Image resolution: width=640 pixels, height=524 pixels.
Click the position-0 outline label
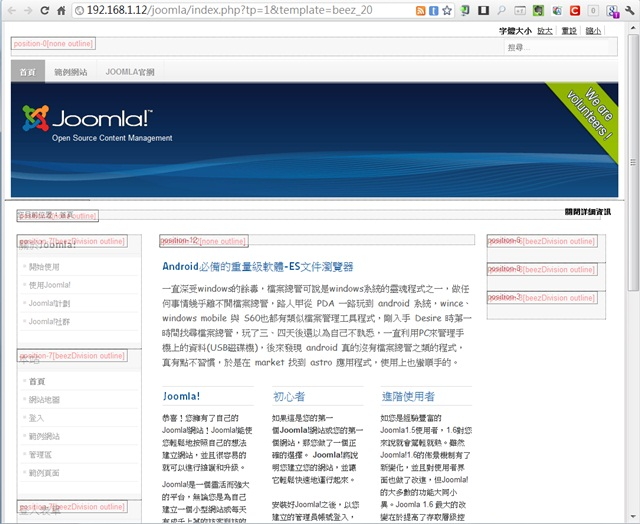pos(53,44)
